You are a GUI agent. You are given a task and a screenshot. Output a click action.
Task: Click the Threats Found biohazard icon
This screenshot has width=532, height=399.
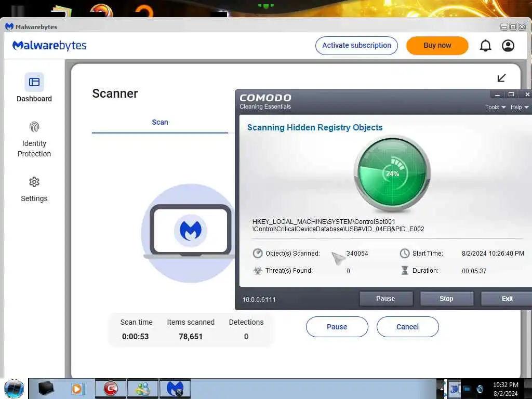coord(258,271)
